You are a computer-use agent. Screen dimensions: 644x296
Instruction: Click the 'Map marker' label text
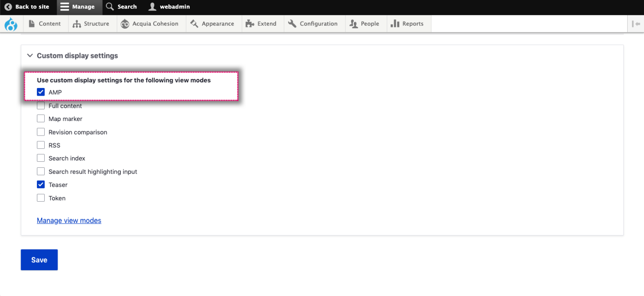pyautogui.click(x=65, y=119)
